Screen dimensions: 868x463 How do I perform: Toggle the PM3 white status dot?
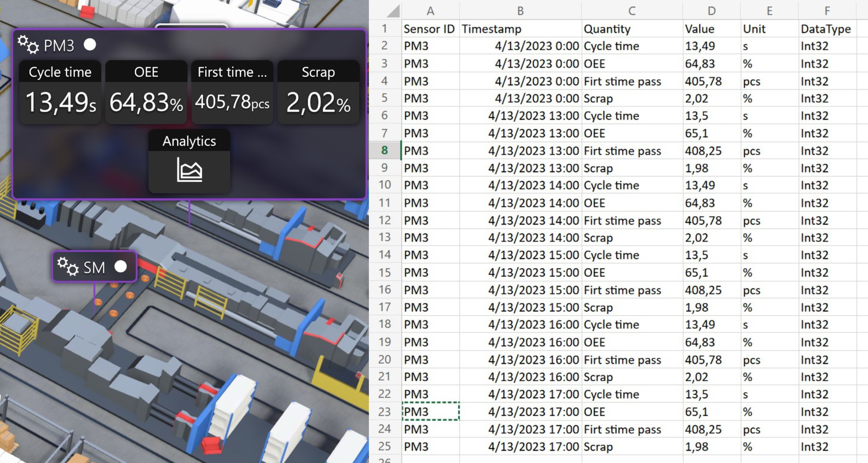point(90,44)
